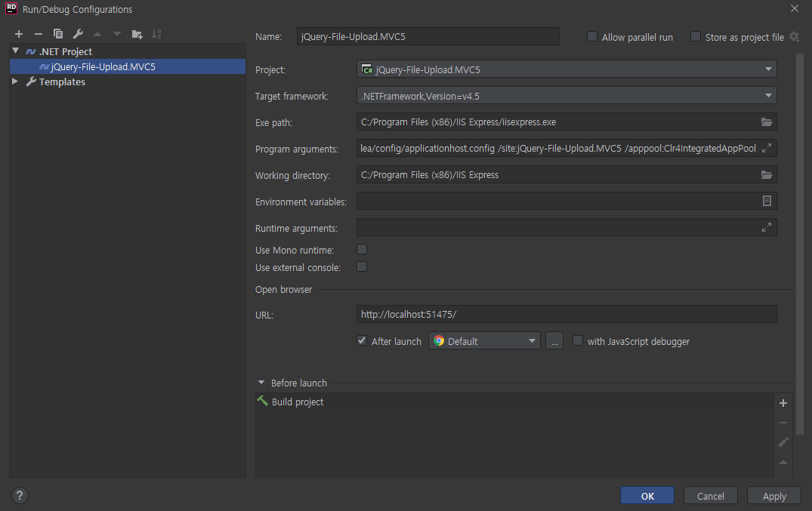The image size is (812, 511).
Task: Move the configuration up in the list
Action: coord(97,34)
